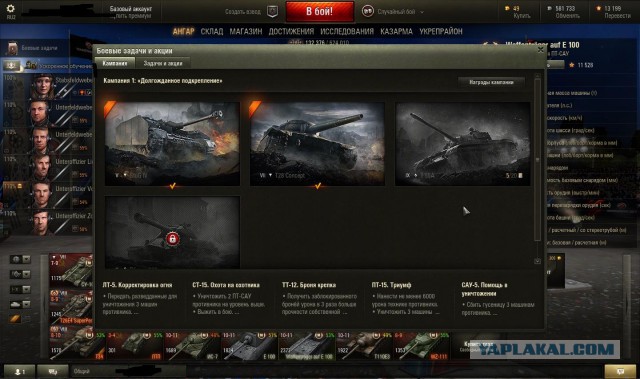The width and height of the screenshot is (640, 379).
Task: Select the T26E4 SuperPershing in carousel
Action: tap(71, 307)
